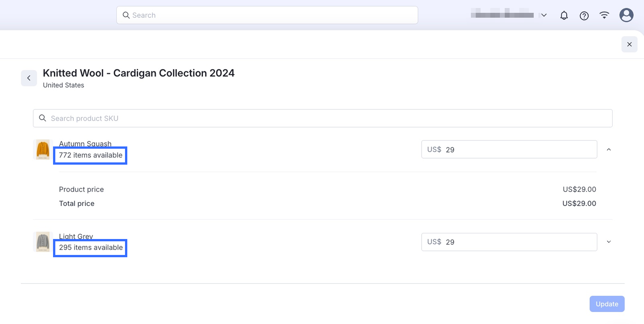This screenshot has width=644, height=324.
Task: Close the panel with the X button
Action: (x=629, y=44)
